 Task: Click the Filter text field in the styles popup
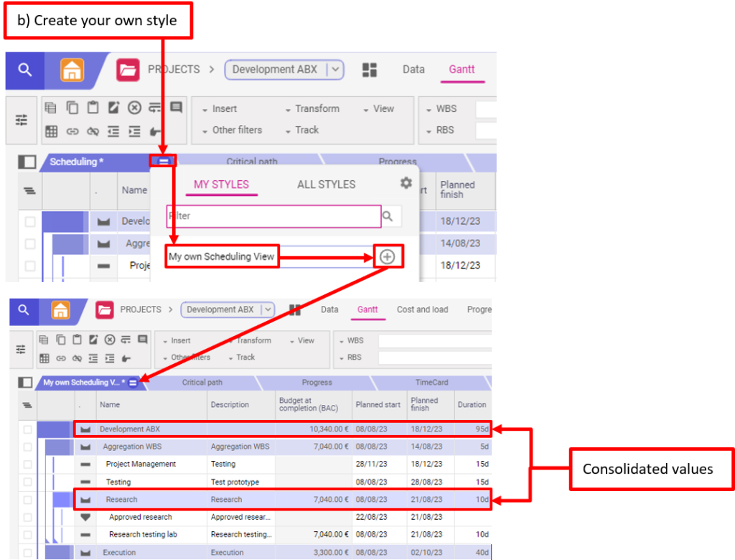click(273, 216)
